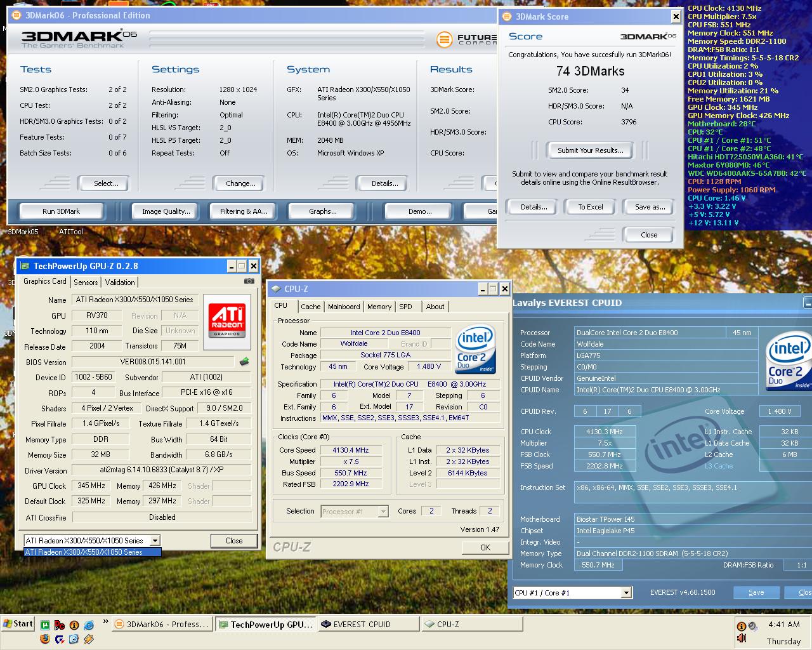The image size is (812, 650).
Task: Expand the quick launch overflow chevron
Action: pyautogui.click(x=105, y=621)
